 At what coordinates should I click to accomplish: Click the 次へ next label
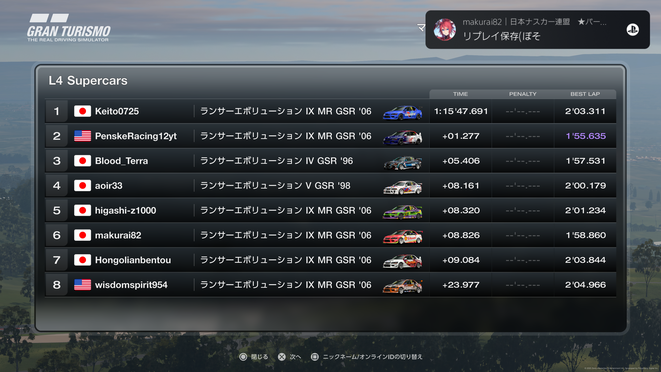(295, 357)
